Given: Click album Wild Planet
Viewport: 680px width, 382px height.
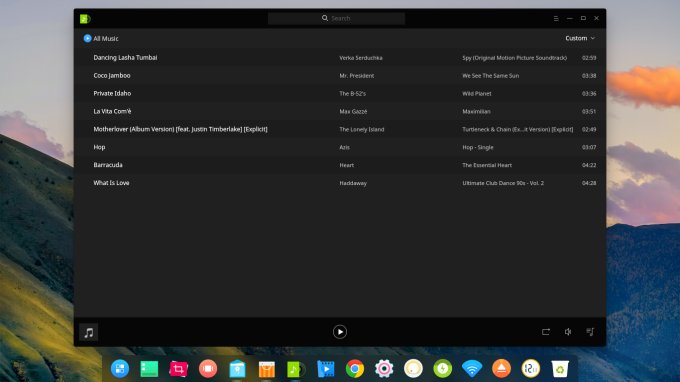Looking at the screenshot, I should point(477,93).
